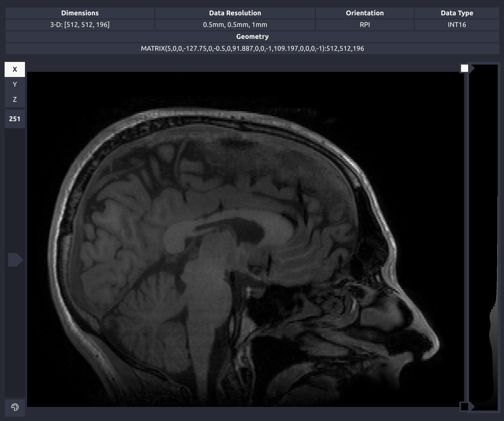
Task: Click the Orientation column header
Action: point(365,13)
